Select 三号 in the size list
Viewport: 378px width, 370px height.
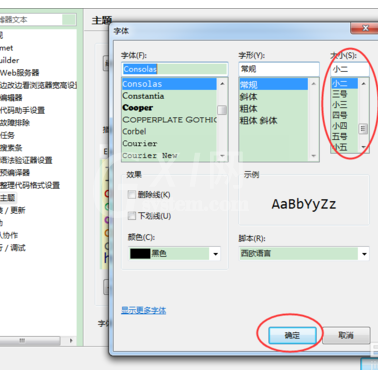344,94
